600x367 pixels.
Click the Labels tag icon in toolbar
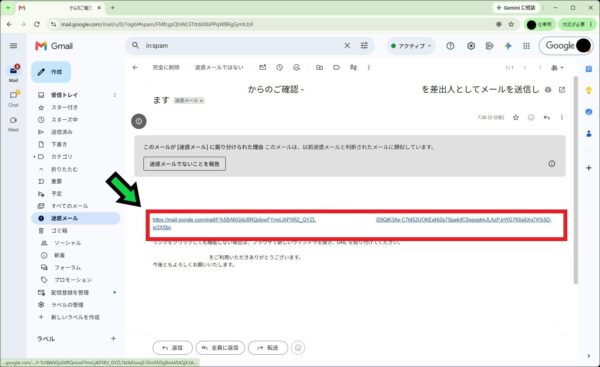(x=336, y=67)
